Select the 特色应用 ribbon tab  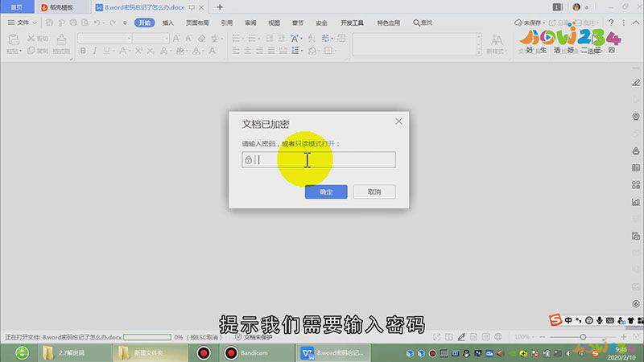pyautogui.click(x=389, y=23)
